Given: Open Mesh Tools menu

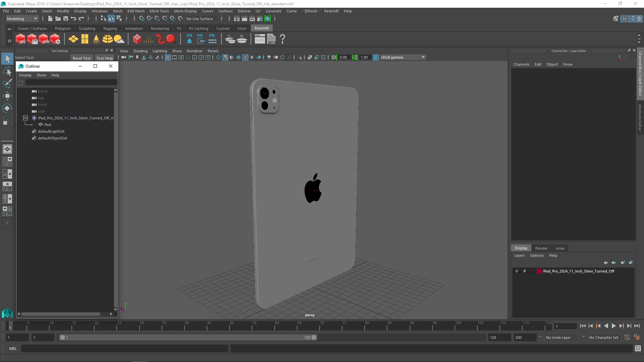Looking at the screenshot, I should [159, 11].
